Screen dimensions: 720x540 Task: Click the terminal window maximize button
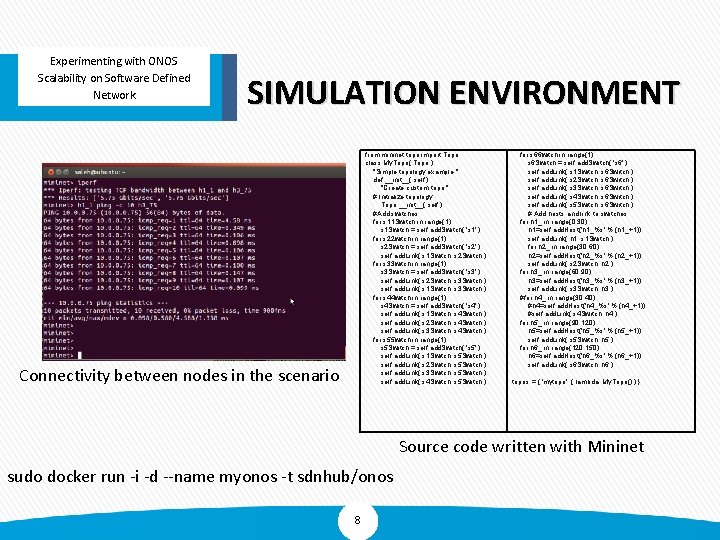66,172
